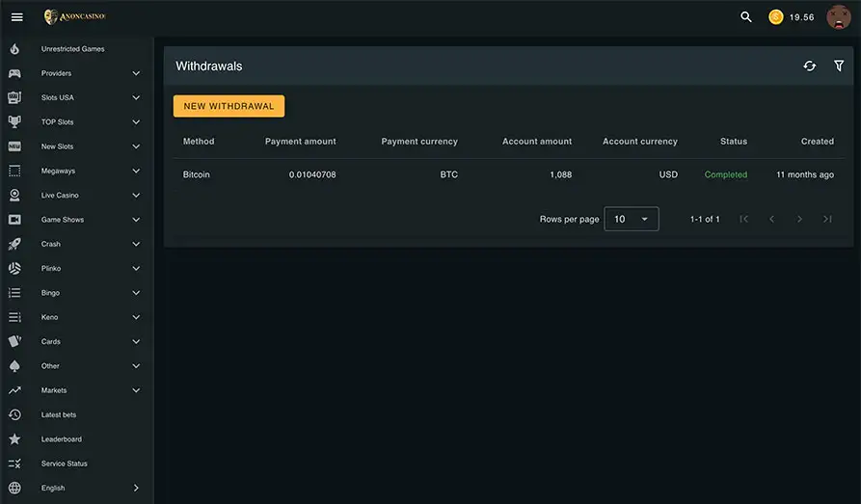
Task: Select the Bitcoin withdrawal row
Action: 508,174
